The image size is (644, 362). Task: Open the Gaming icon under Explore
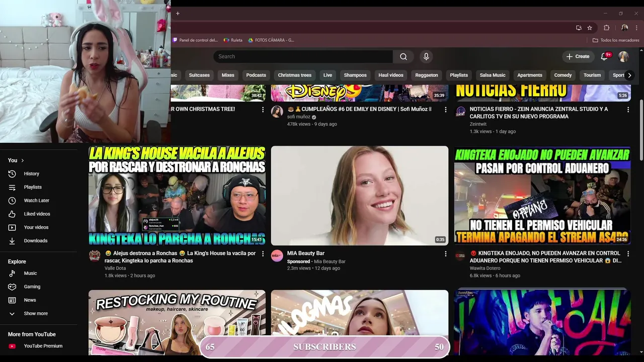12,287
